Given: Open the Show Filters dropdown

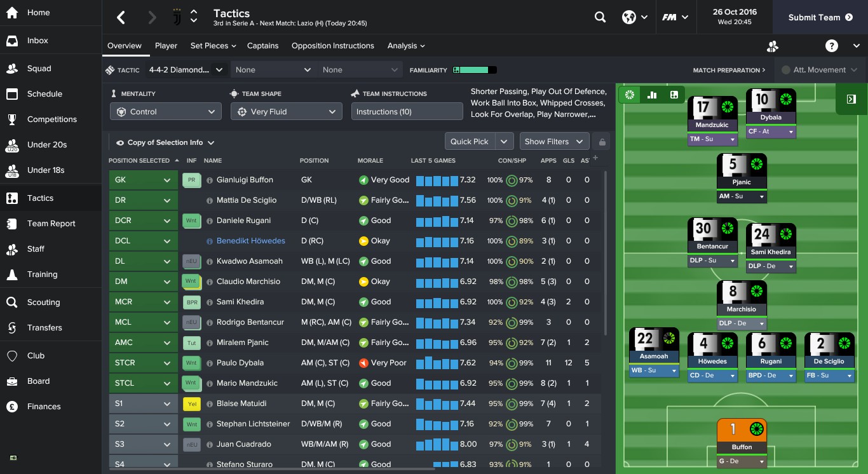Looking at the screenshot, I should [554, 141].
